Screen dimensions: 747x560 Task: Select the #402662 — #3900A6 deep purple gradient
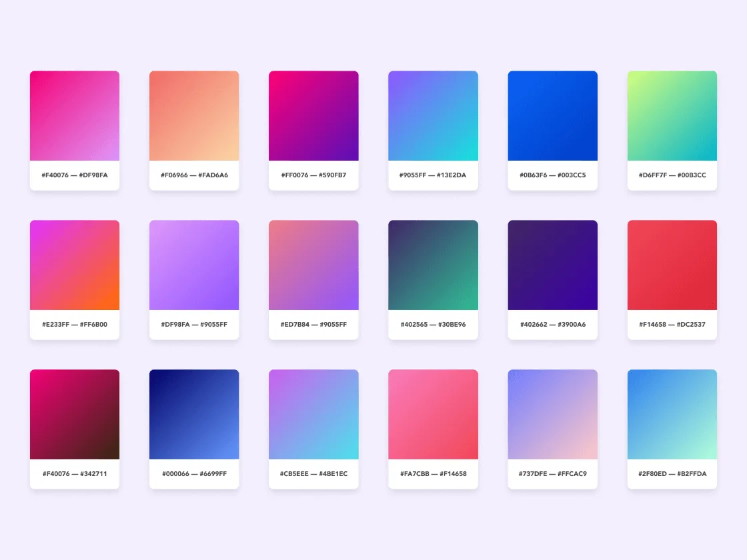(552, 264)
